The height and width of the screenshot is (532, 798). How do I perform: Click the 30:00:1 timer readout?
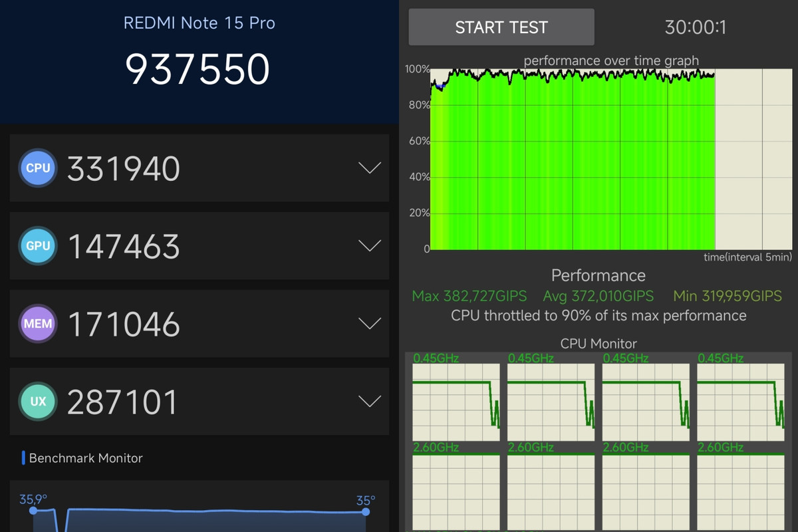(x=696, y=27)
